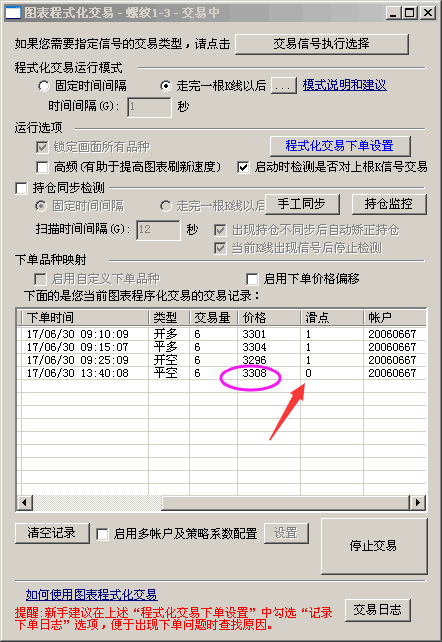Click the 类型 column header
Viewport: 442px width, 642px height.
(169, 317)
